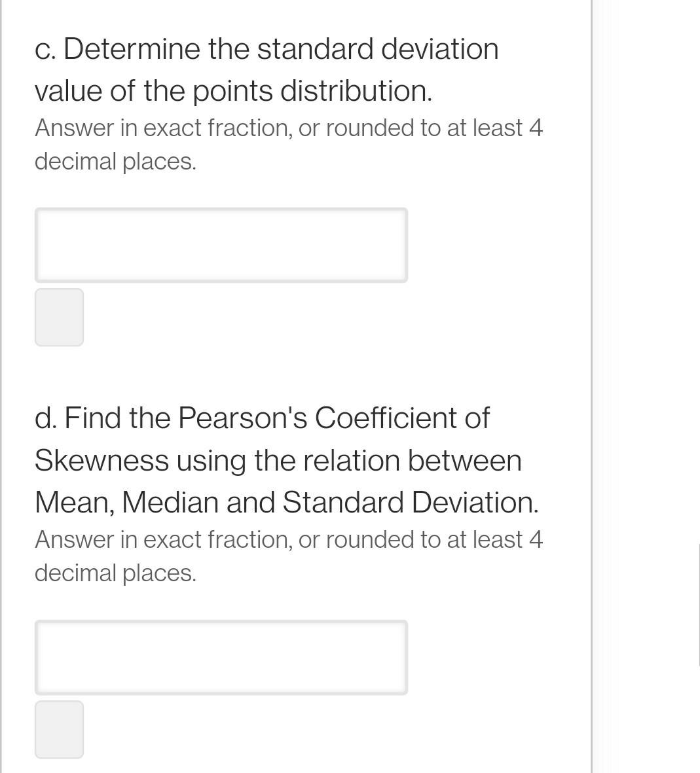The height and width of the screenshot is (773, 700).
Task: Click the word 'distribution.' in question c
Action: click(356, 91)
